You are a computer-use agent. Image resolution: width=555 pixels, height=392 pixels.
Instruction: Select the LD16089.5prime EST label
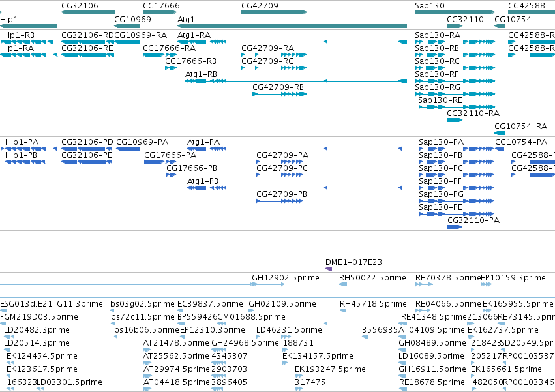(432, 356)
